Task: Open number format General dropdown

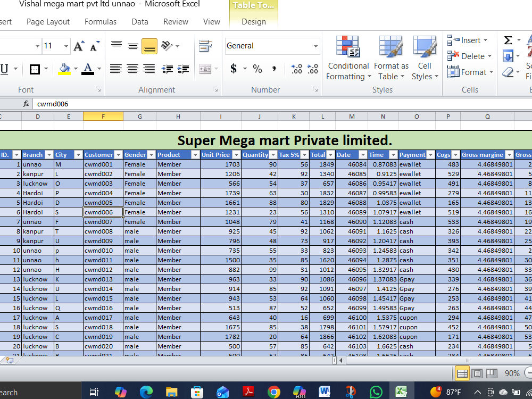Action: click(x=315, y=46)
